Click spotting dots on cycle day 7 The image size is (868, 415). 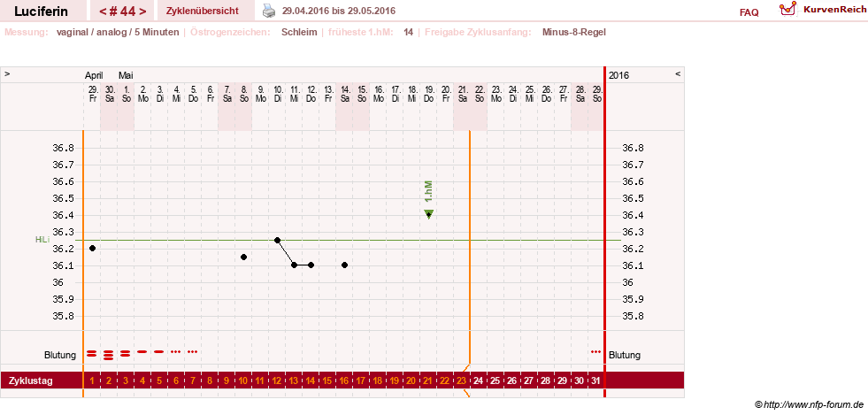pyautogui.click(x=192, y=351)
